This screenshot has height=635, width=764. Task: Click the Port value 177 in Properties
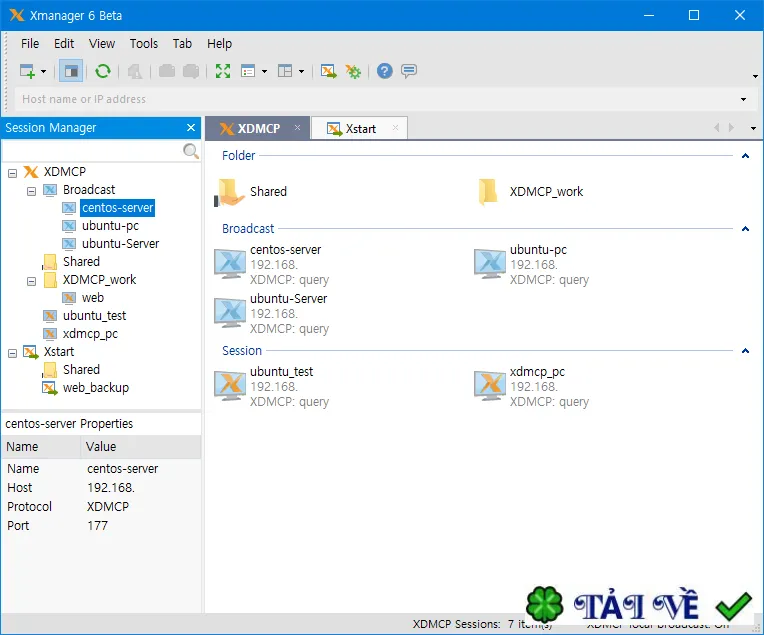pyautogui.click(x=97, y=526)
